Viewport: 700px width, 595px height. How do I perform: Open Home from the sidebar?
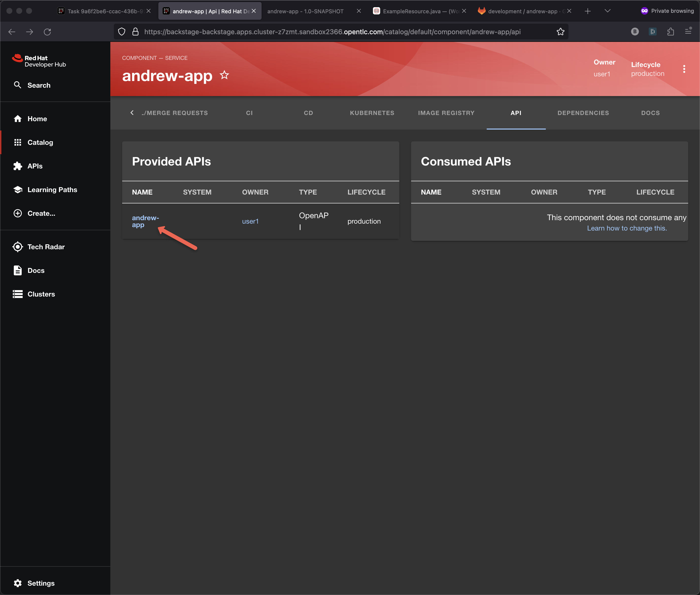click(37, 119)
